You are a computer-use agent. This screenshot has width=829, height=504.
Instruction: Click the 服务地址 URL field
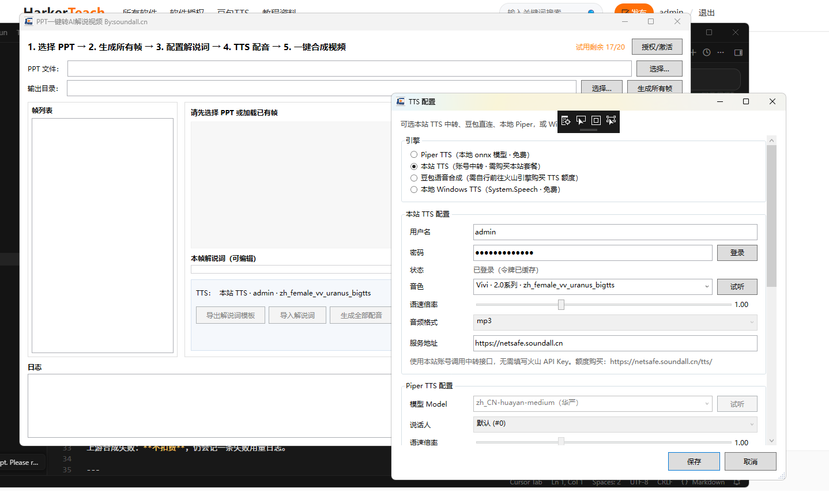point(615,343)
